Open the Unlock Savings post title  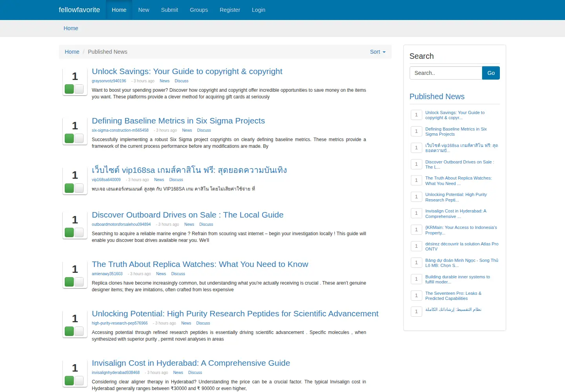click(x=187, y=71)
